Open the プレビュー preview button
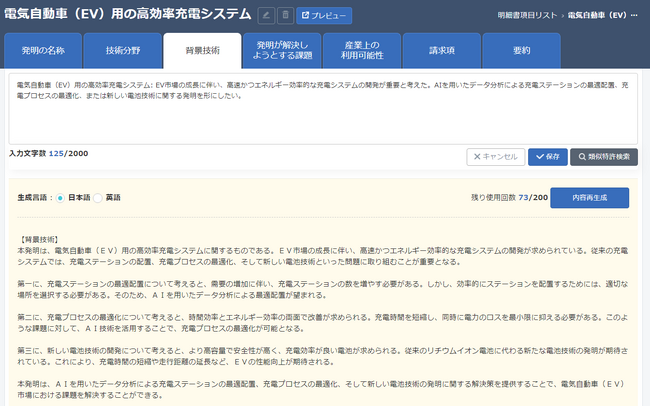Image resolution: width=650 pixels, height=407 pixels. click(x=324, y=15)
